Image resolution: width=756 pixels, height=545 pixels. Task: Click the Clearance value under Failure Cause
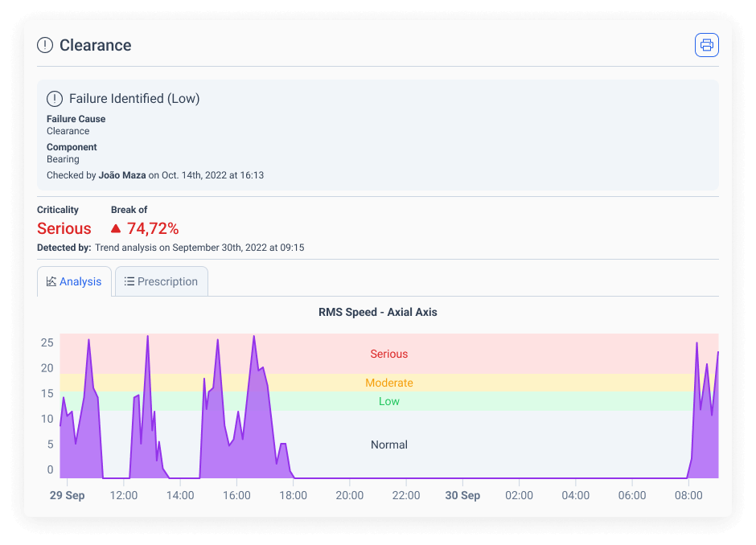point(68,131)
